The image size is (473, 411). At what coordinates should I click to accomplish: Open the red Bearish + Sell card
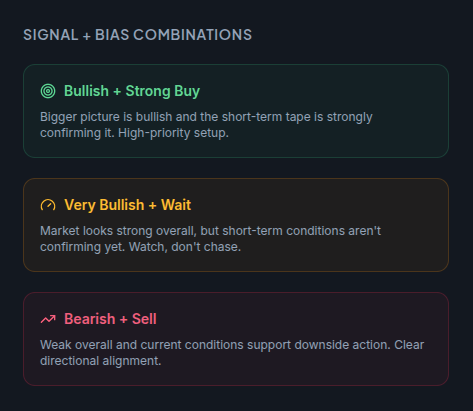coord(236,339)
